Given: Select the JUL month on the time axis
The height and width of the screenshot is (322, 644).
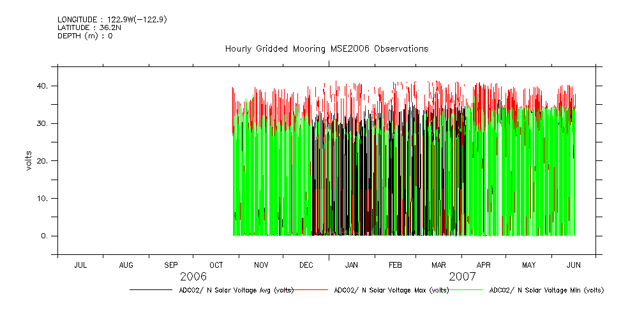Looking at the screenshot, I should pyautogui.click(x=80, y=264).
